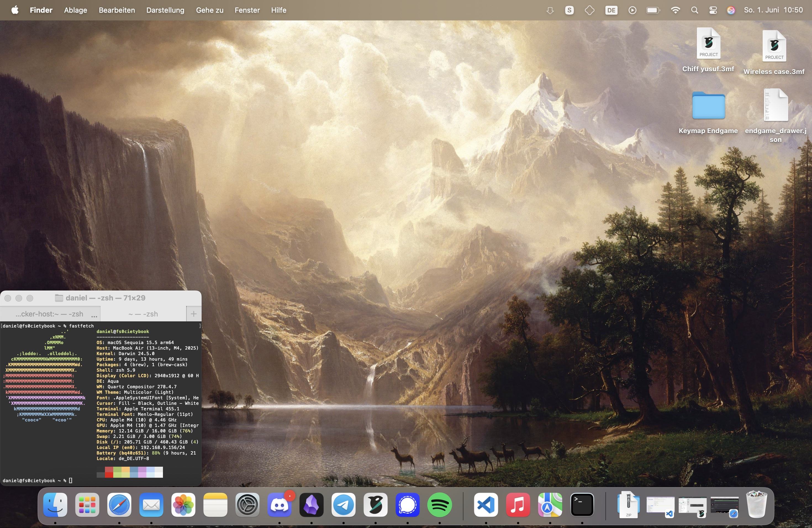This screenshot has width=812, height=528.
Task: Open Maps from the Dock
Action: (550, 505)
